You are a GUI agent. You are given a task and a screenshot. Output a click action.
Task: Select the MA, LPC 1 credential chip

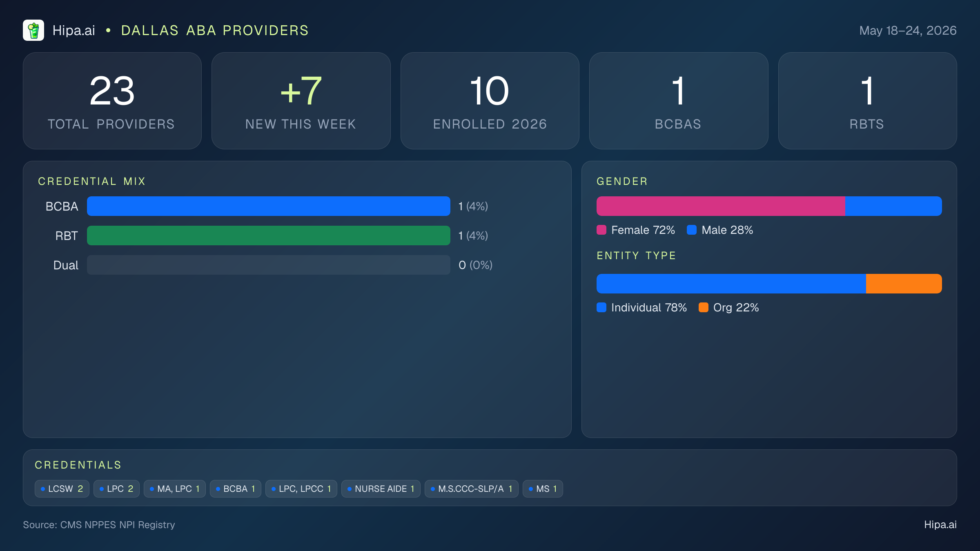pos(175,489)
